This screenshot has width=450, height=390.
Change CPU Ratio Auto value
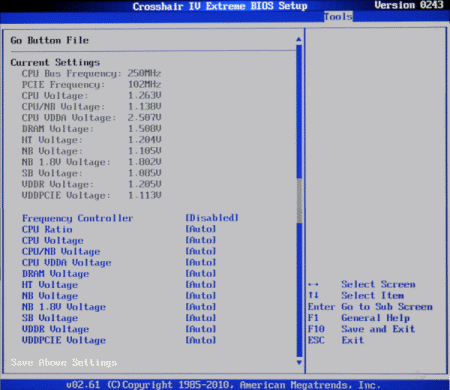(x=201, y=229)
